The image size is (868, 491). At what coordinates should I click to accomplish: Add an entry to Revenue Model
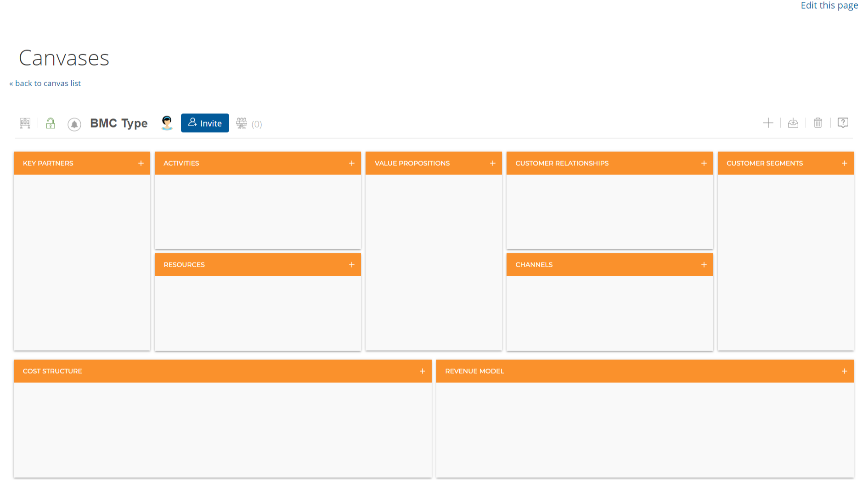point(845,371)
